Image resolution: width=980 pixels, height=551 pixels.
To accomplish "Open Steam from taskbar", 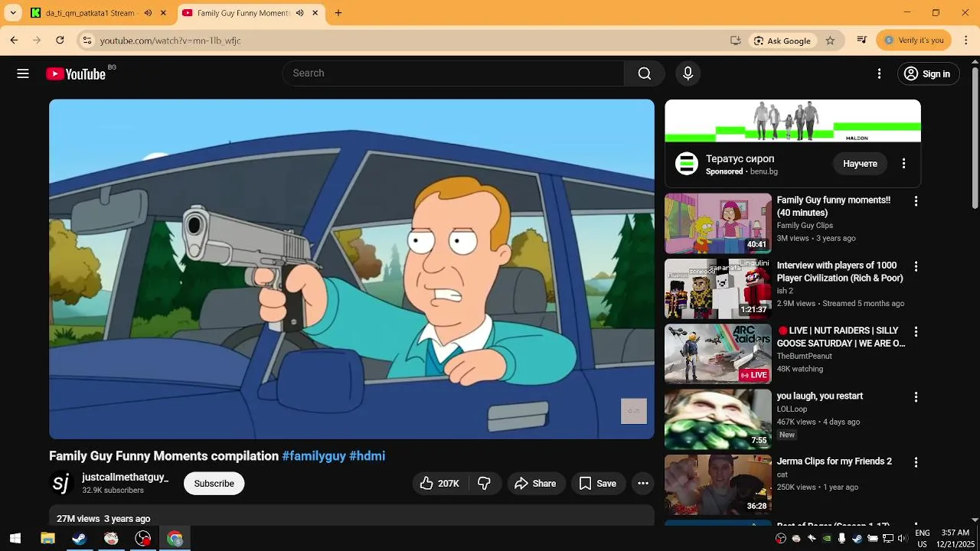I will click(x=79, y=539).
